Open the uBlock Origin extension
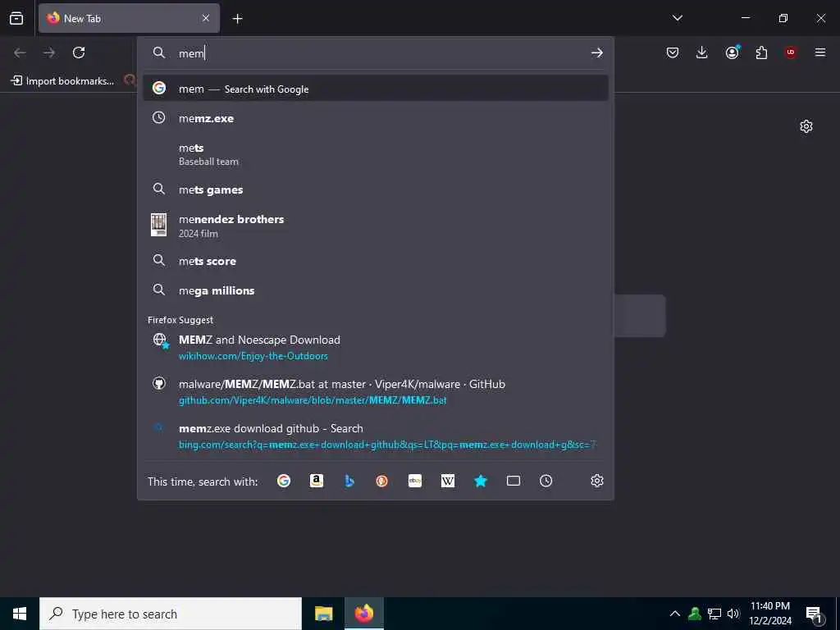 click(791, 52)
